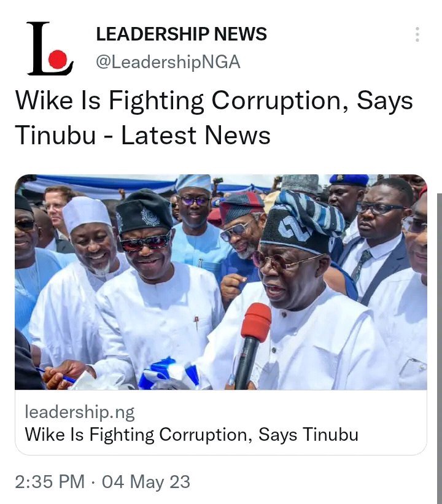Select tweet text line 'Wike Is Fighting Corruption, Says'
This screenshot has width=442, height=504.
(214, 101)
